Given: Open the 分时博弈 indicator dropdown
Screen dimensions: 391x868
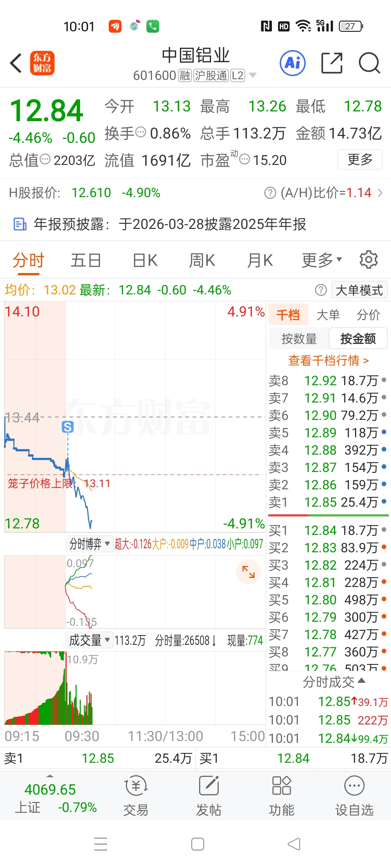Looking at the screenshot, I should 89,544.
